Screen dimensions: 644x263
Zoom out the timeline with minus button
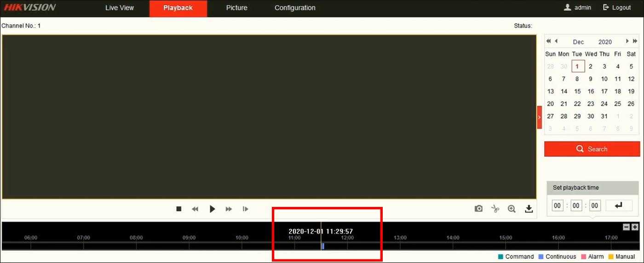626,227
